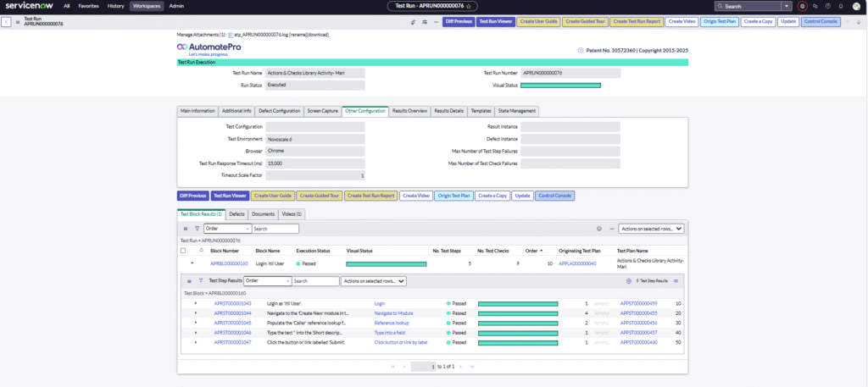Screen dimensions: 868x387
Task: Expand the APRST000001043 test step row
Action: 196,302
